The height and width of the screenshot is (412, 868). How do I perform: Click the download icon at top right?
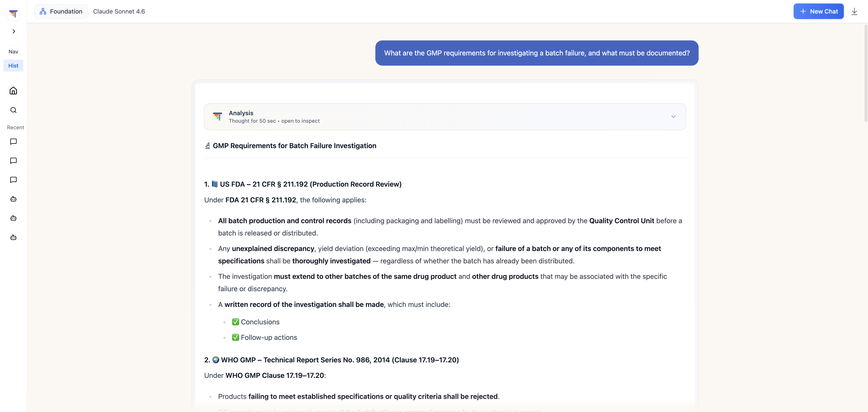click(x=854, y=11)
